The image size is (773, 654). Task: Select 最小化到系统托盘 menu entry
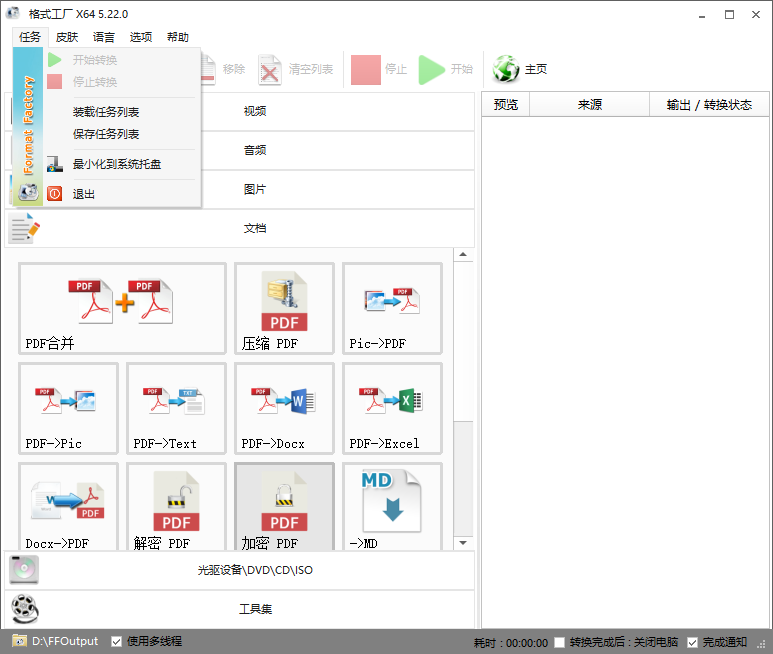pos(122,164)
